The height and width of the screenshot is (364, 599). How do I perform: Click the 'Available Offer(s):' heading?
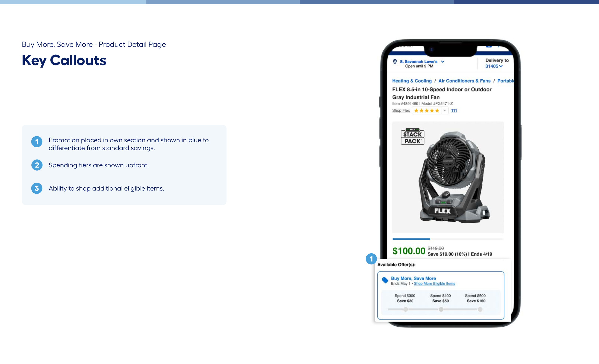click(x=396, y=265)
